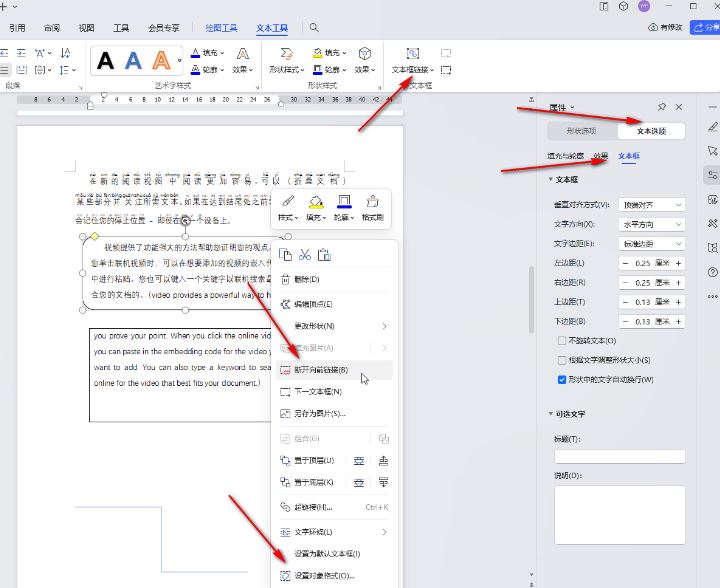The width and height of the screenshot is (720, 588).
Task: Open the 文字方向 dropdown showing 水平方向
Action: (x=652, y=224)
